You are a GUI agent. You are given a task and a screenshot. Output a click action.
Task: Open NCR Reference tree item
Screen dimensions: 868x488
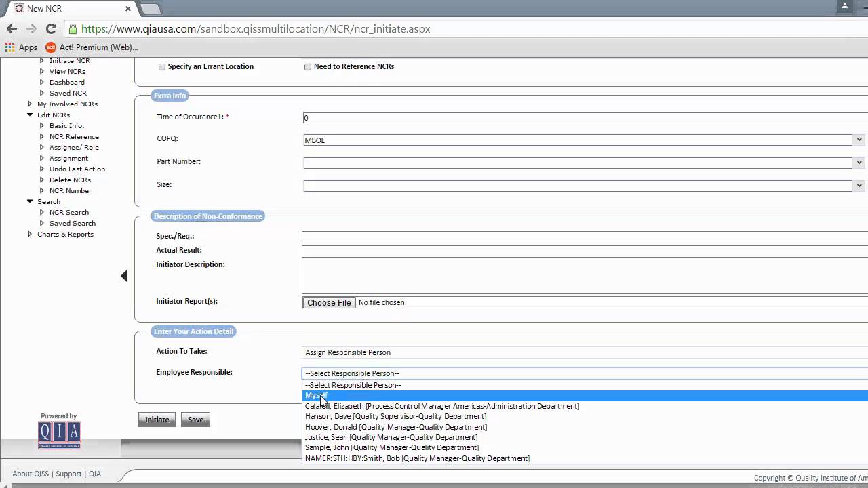pos(74,136)
